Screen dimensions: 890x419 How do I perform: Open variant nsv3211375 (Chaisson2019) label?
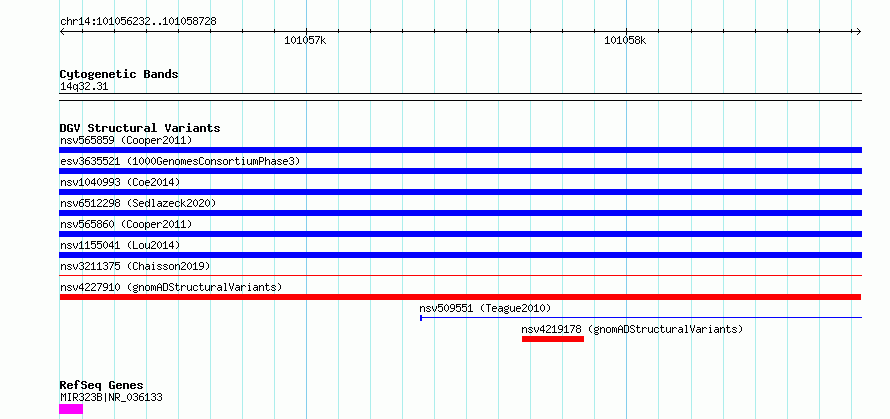(x=135, y=266)
